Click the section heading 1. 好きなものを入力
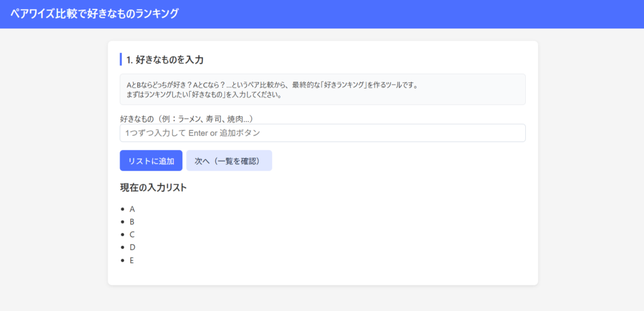This screenshot has height=311, width=644. coord(165,60)
